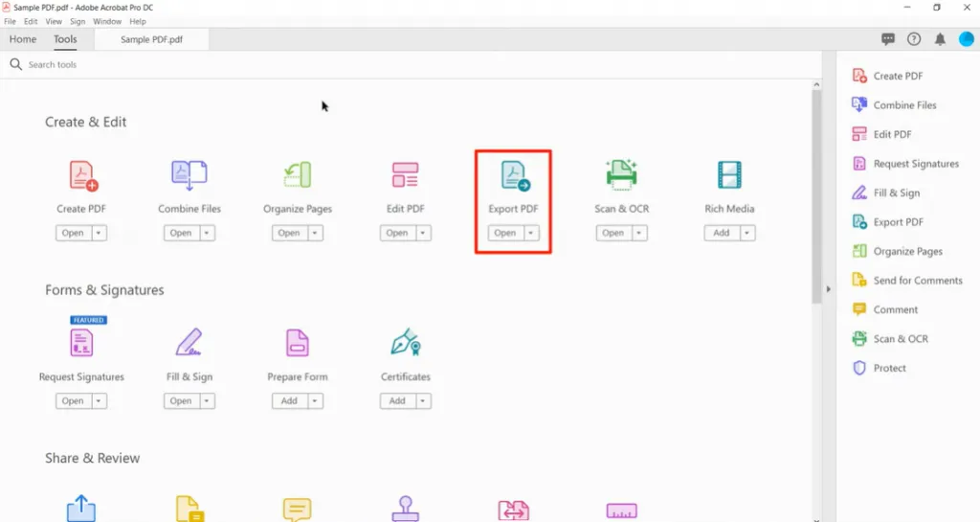
Task: Click the Share tool icon under Share & Review
Action: point(81,509)
